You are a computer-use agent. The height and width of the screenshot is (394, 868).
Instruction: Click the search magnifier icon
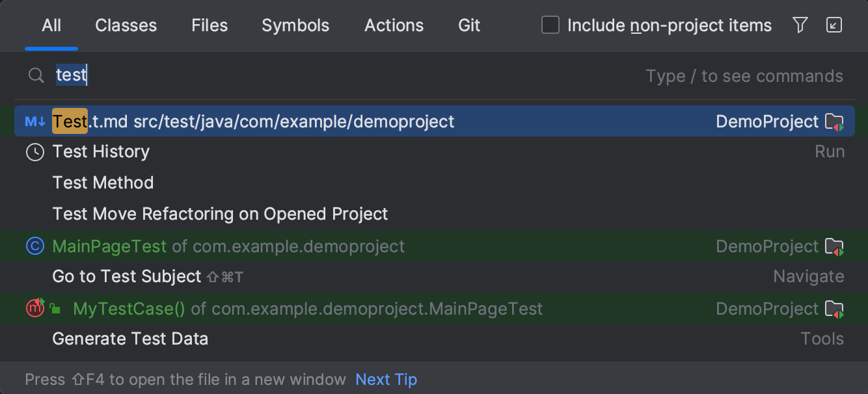36,76
